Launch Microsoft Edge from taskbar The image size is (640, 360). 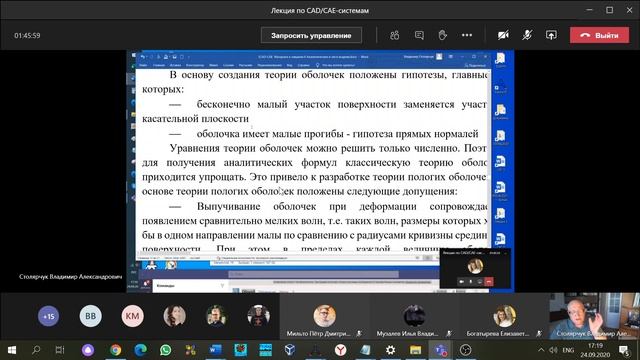(140, 350)
